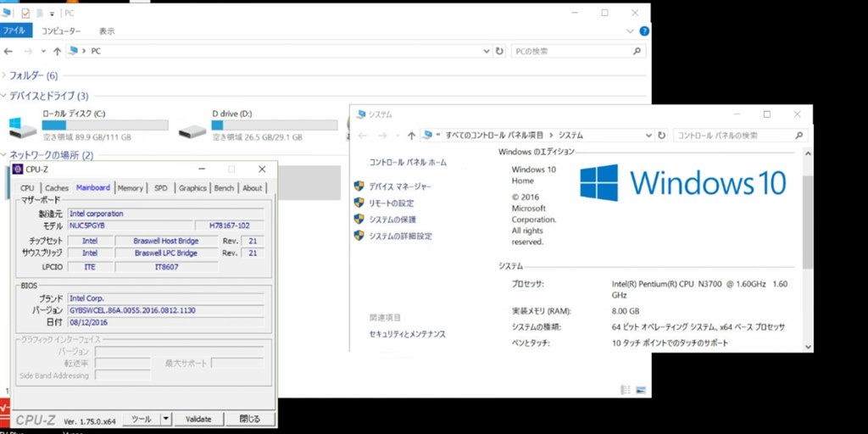868x434 pixels.
Task: Select the ローカル ディスク (C:) drive icon
Action: pos(23,128)
